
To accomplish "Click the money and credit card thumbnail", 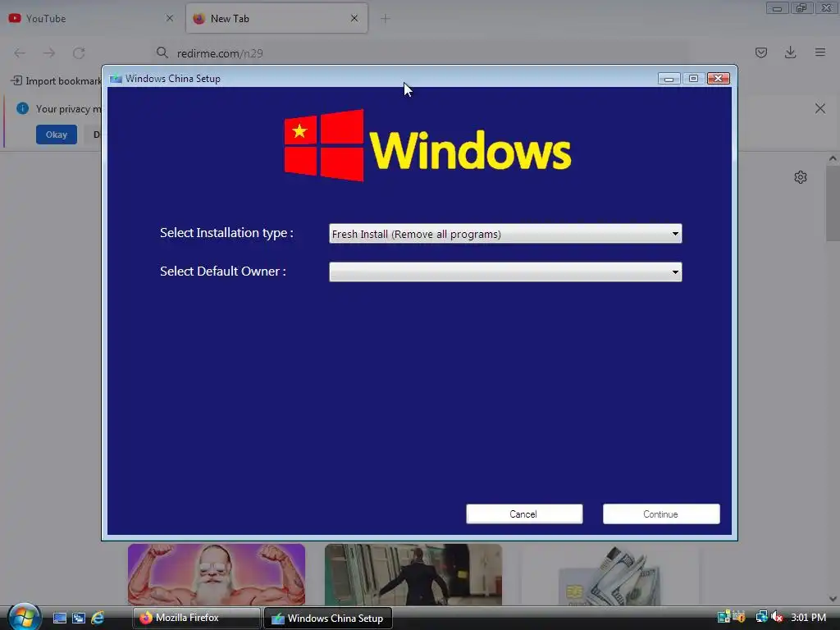I will pos(609,574).
